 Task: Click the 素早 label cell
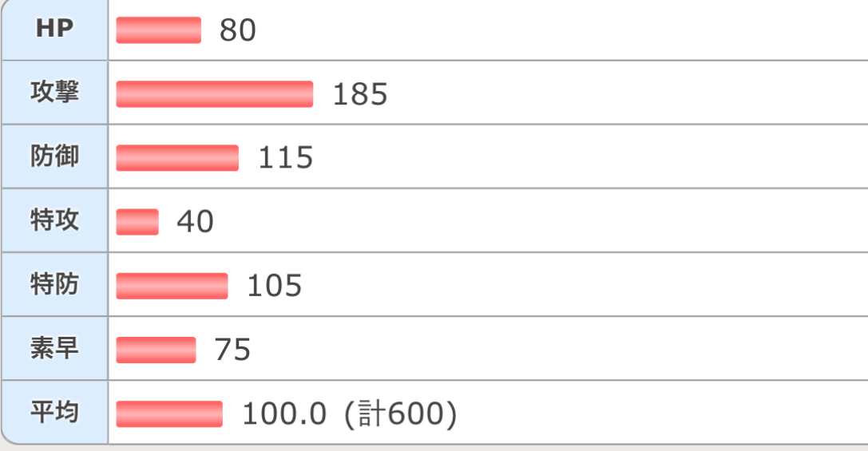click(x=54, y=349)
